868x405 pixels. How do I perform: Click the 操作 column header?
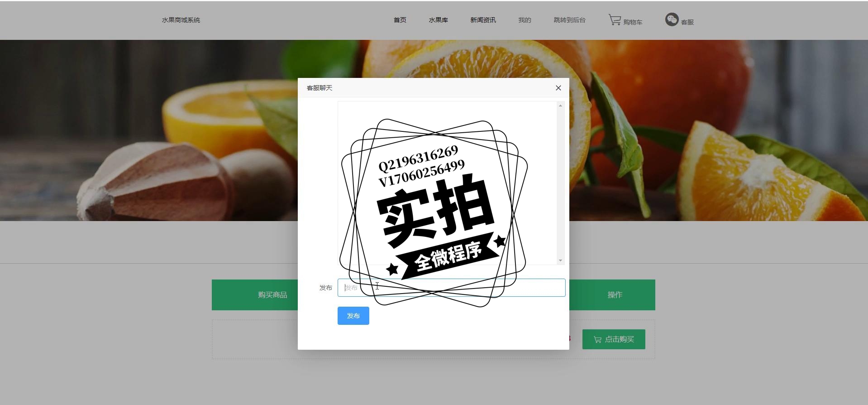[615, 295]
